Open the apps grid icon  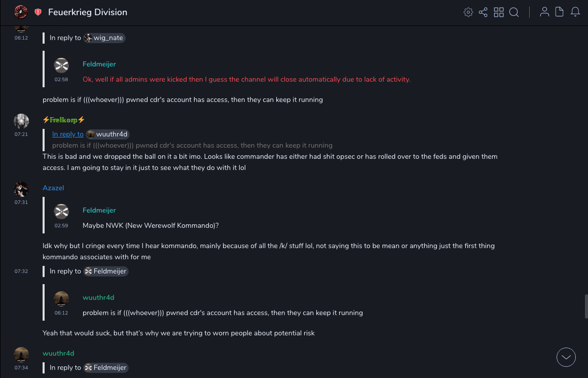click(x=499, y=12)
